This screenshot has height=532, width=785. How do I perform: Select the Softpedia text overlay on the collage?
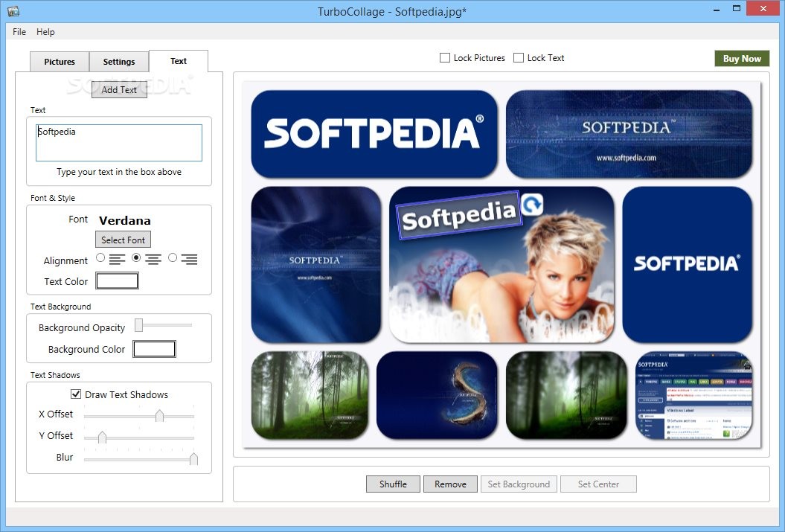[458, 215]
